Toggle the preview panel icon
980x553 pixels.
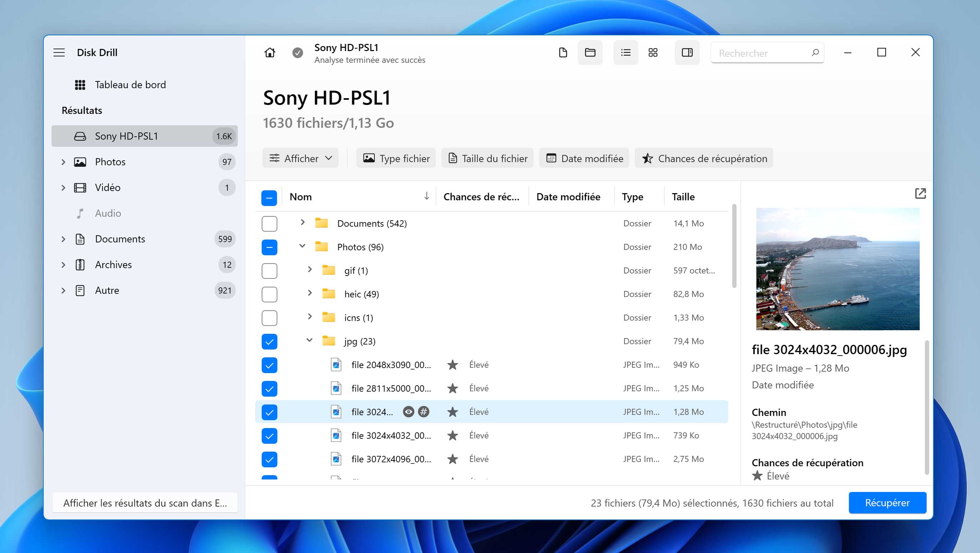point(687,52)
